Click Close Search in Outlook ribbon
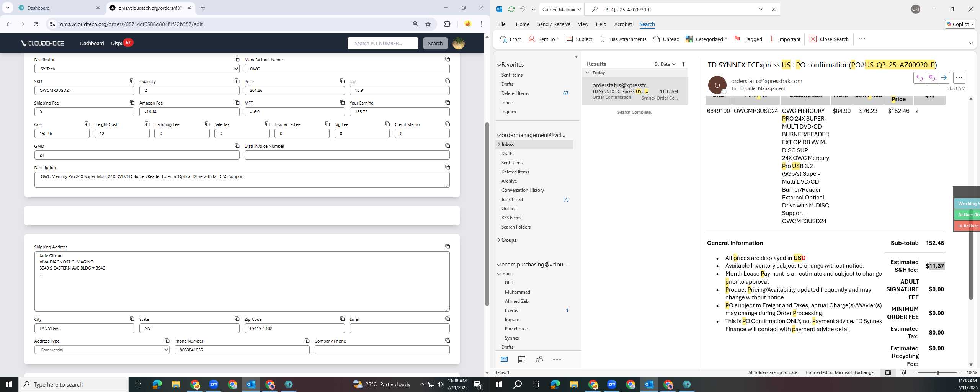Screen dimensions: 980x392 (x=829, y=39)
